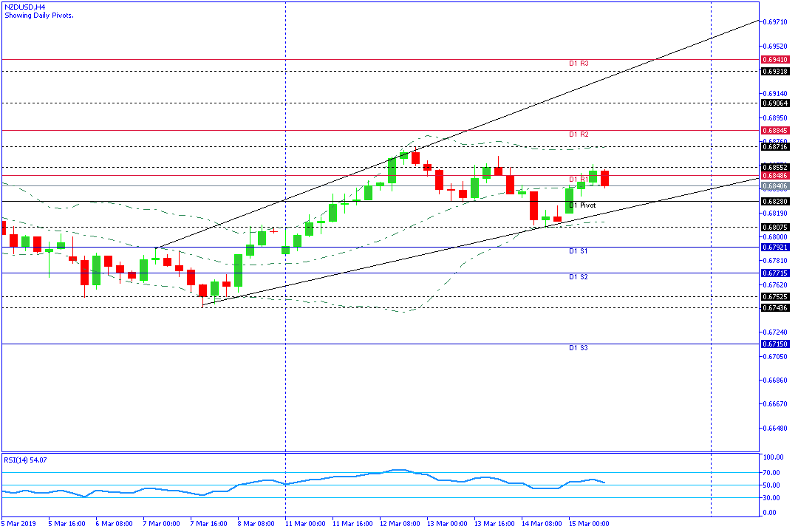Select the D1 Pivot label
798x532 pixels.
coord(582,205)
